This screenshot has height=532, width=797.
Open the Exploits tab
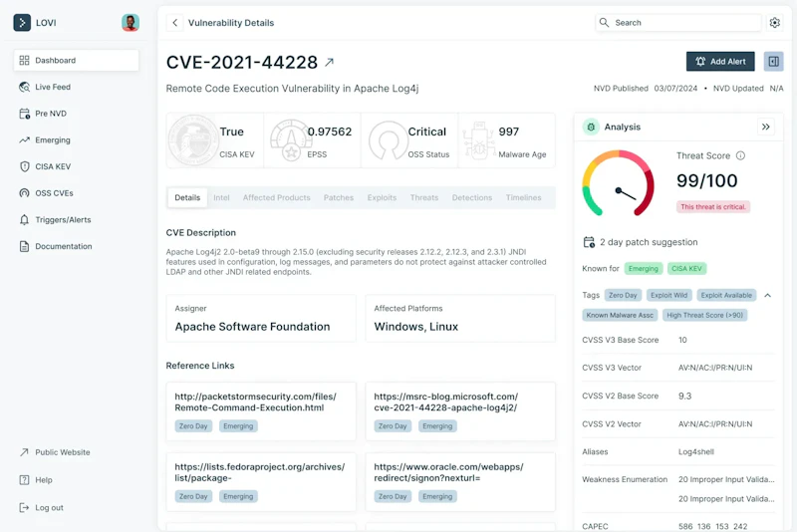coord(382,197)
